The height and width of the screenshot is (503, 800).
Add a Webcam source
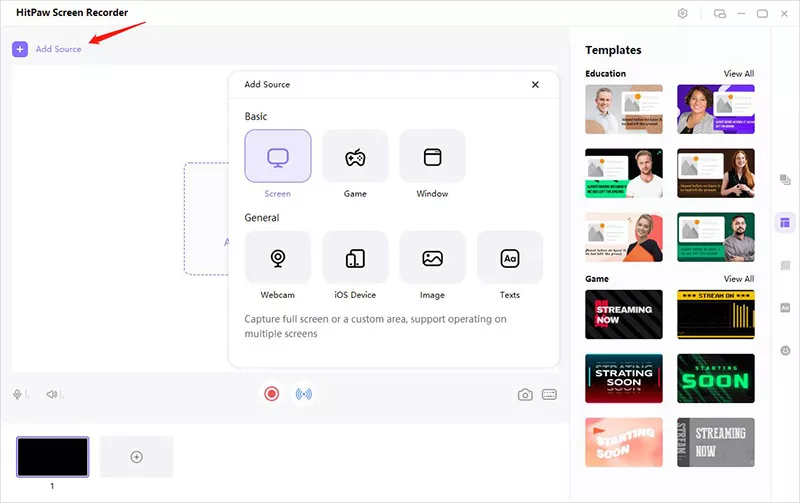(x=277, y=258)
